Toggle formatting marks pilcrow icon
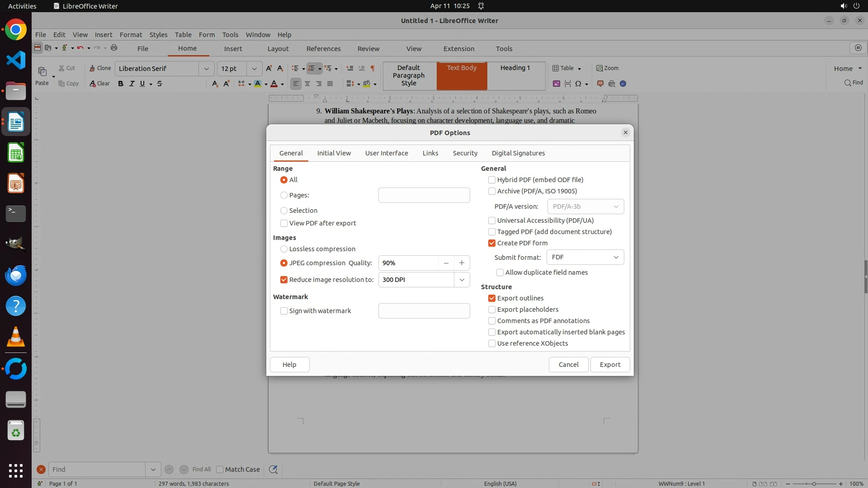Screen dimensions: 868x488 click(373, 68)
